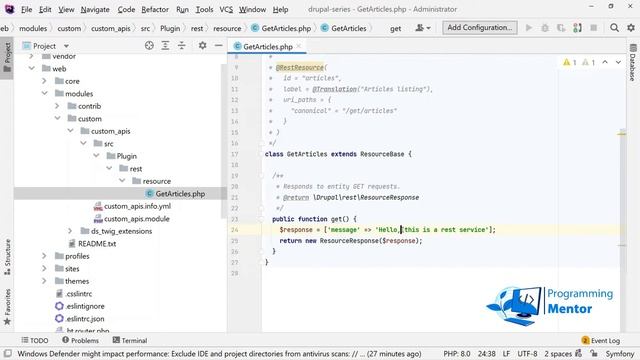The image size is (640, 360).
Task: Collapse the custom_apis folder
Action: [x=70, y=131]
